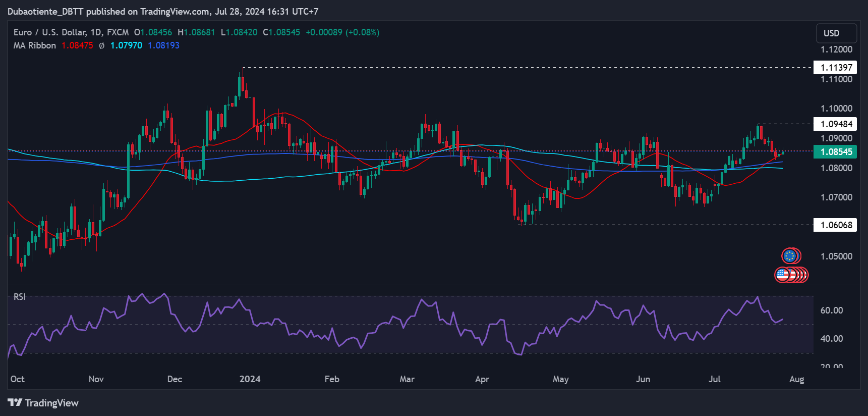Click the European Union flag event icon

(790, 256)
